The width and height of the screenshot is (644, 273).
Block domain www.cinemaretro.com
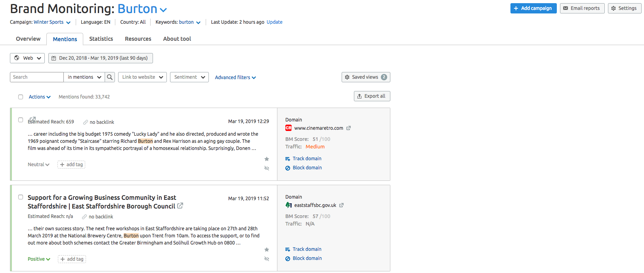(x=304, y=168)
